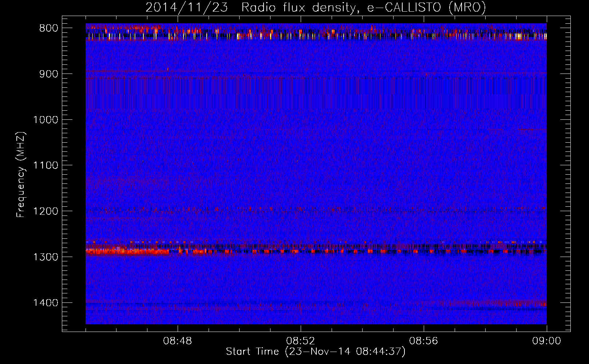Click the plot title '2014/11/23 Radio flux density, e-CALLISTO (MRO)'
589x364 pixels.
click(316, 7)
